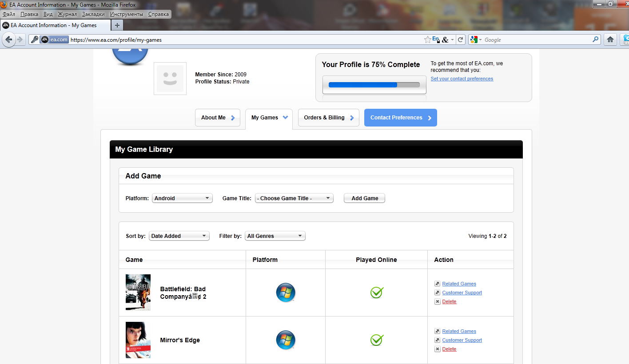Click the smiley avatar placeholder image
This screenshot has width=629, height=364.
tap(170, 79)
